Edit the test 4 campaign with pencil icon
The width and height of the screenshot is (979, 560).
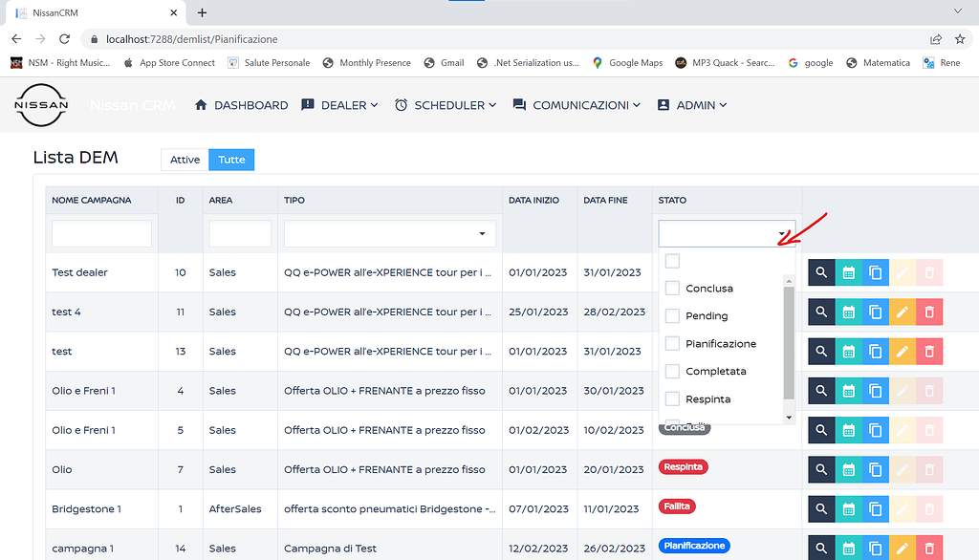pyautogui.click(x=903, y=312)
